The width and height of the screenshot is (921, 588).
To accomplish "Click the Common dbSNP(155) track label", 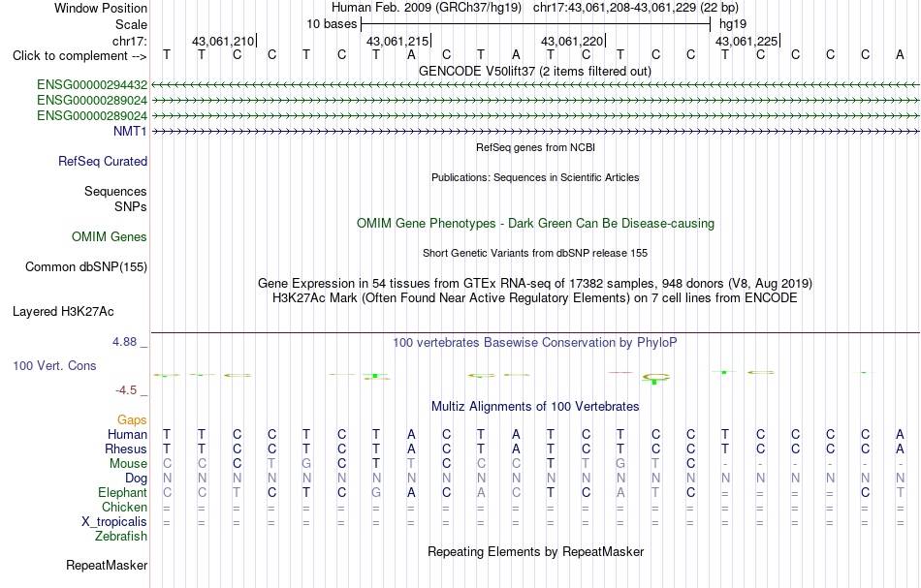I will (x=86, y=267).
